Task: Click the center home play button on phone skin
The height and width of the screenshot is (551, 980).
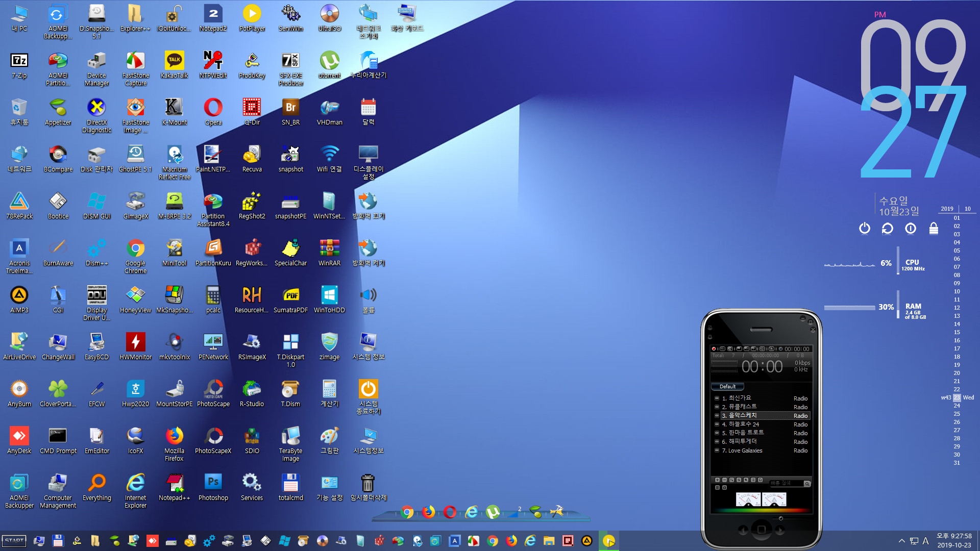Action: tap(761, 530)
